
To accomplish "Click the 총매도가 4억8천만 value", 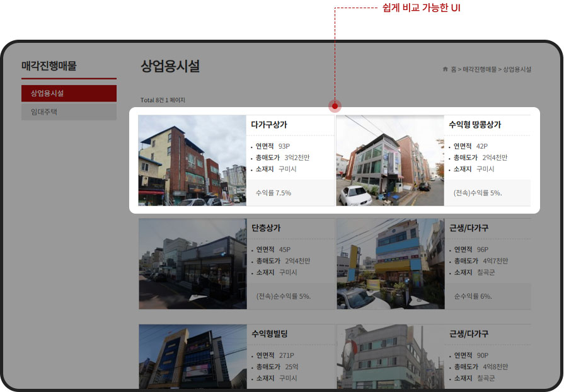I will pyautogui.click(x=495, y=367).
